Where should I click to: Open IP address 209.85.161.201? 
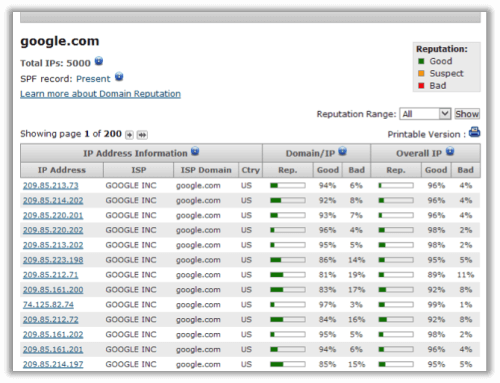53,350
